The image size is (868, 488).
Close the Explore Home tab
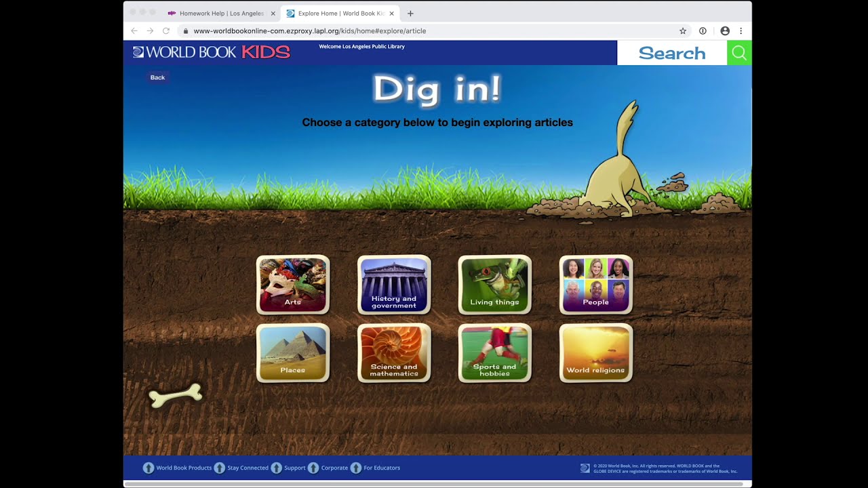pyautogui.click(x=391, y=14)
